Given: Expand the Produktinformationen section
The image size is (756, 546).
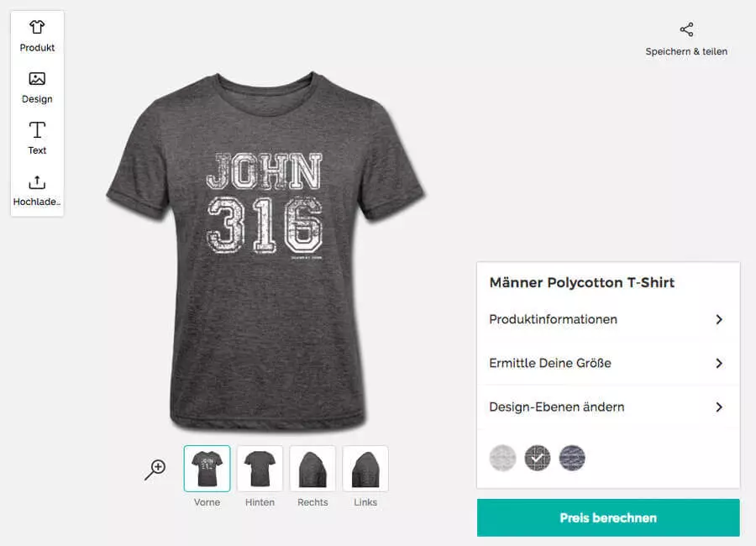Looking at the screenshot, I should click(606, 319).
